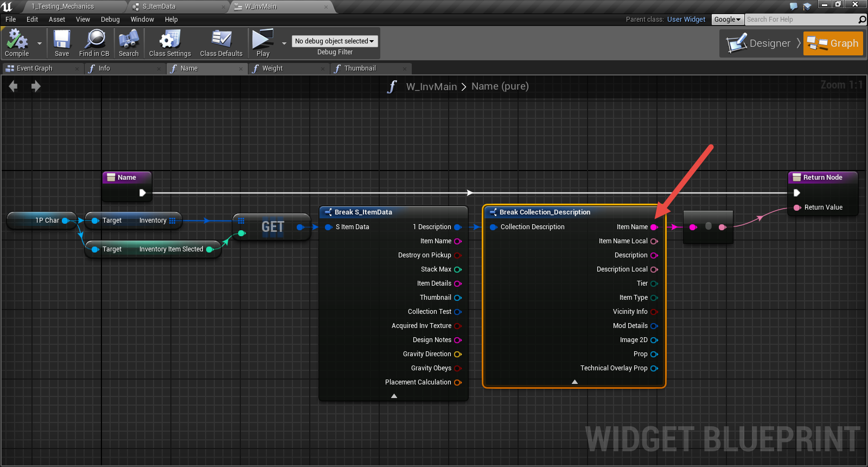This screenshot has width=868, height=467.
Task: Click Placement Calculation output pin
Action: 458,382
